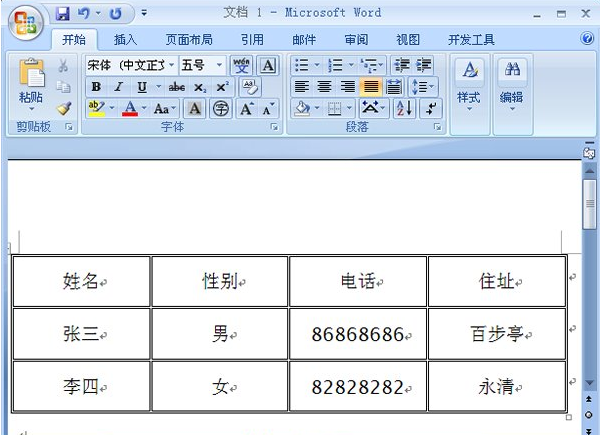Apply character border
Image resolution: width=600 pixels, height=435 pixels.
point(268,65)
